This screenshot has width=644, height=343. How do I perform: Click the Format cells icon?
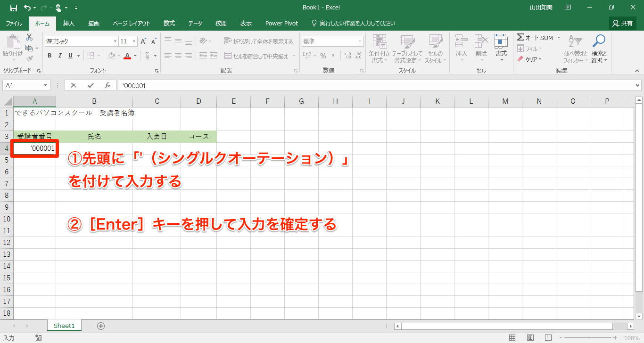(x=501, y=41)
